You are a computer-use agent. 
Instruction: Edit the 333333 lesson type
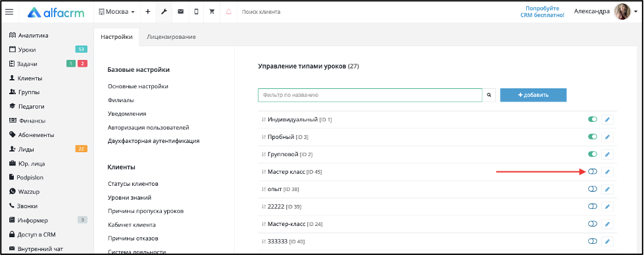click(x=607, y=241)
